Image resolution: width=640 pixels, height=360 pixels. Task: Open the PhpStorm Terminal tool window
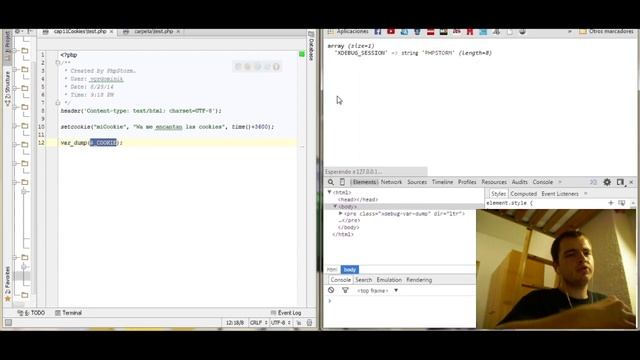tap(69, 313)
